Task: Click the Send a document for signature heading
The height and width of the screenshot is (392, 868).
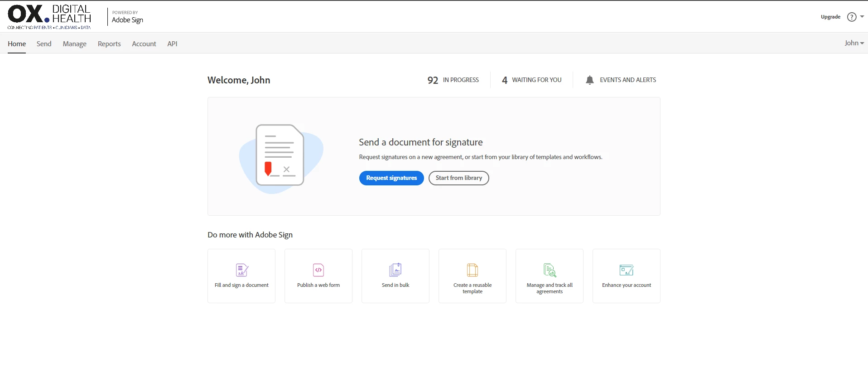Action: click(421, 142)
